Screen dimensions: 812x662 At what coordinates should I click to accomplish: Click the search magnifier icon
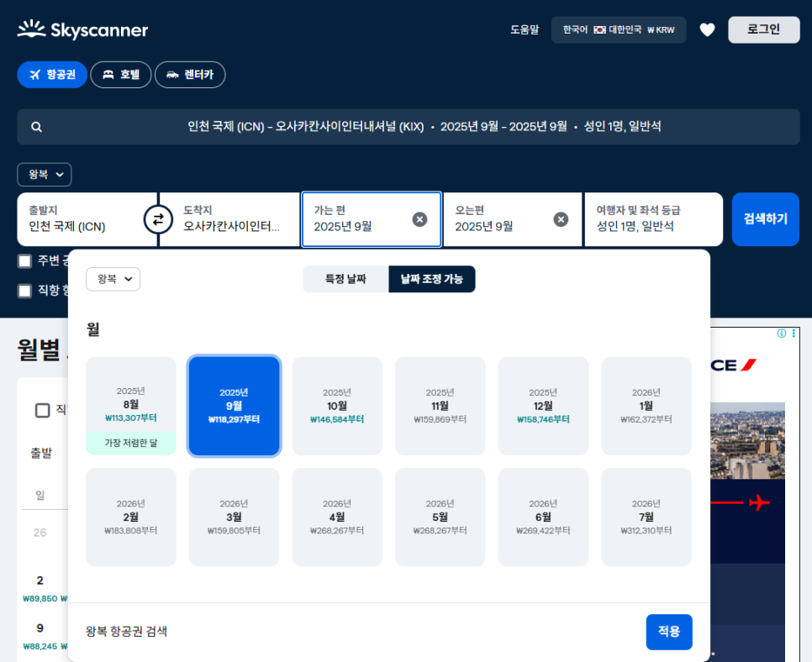[36, 127]
